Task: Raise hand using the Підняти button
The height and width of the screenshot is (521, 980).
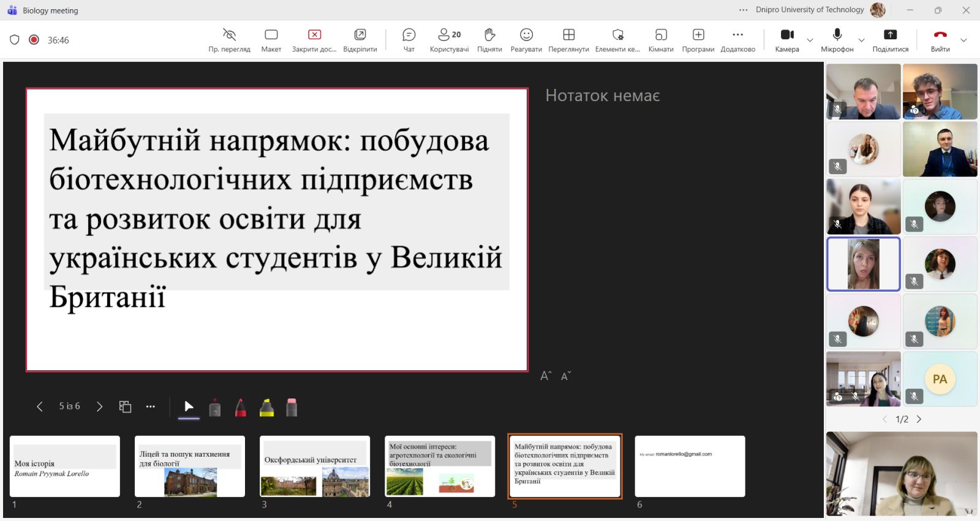Action: point(489,40)
